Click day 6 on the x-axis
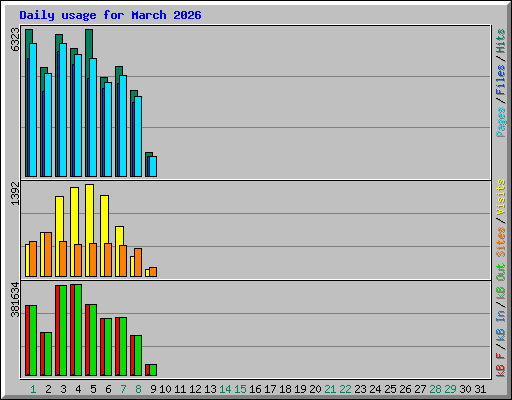 [108, 389]
